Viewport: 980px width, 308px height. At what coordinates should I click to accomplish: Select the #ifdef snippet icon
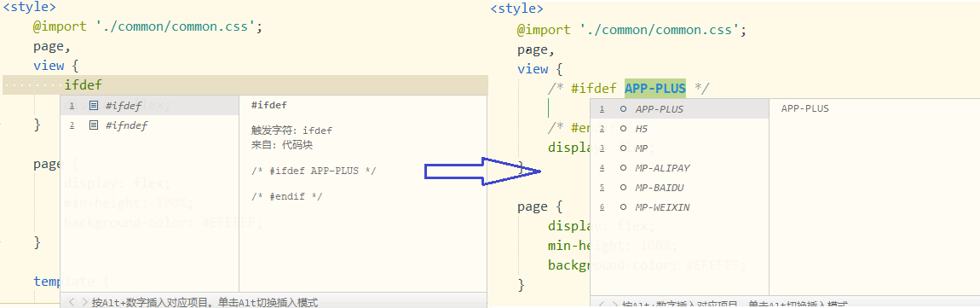click(94, 105)
